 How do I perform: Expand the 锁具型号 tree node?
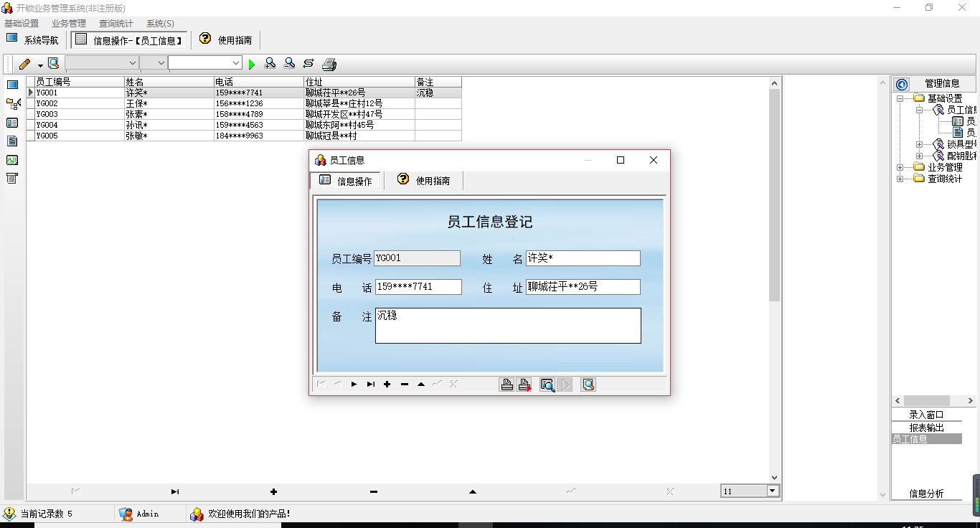(x=920, y=144)
